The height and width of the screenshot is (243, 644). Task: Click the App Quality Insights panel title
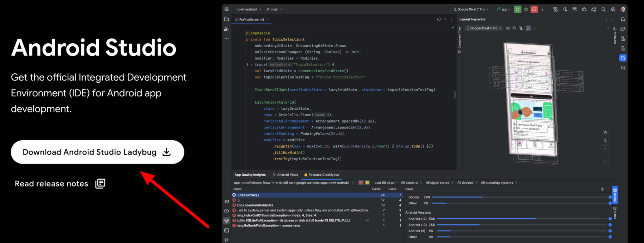coord(250,175)
